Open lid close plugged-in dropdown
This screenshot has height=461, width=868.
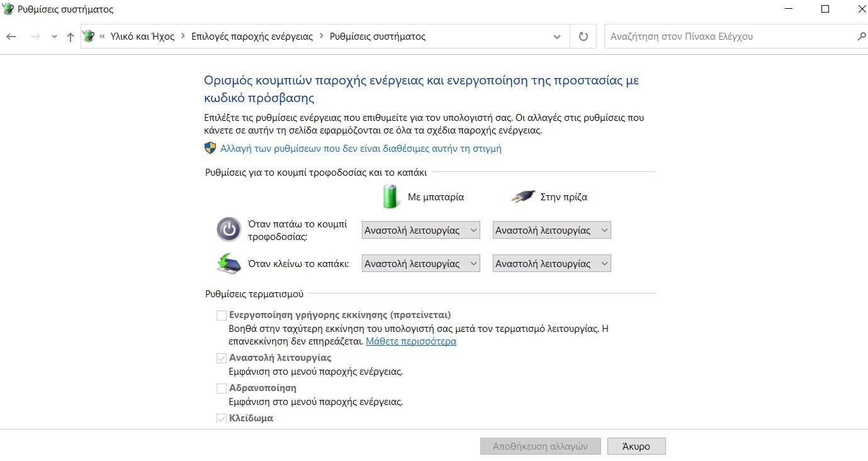551,264
